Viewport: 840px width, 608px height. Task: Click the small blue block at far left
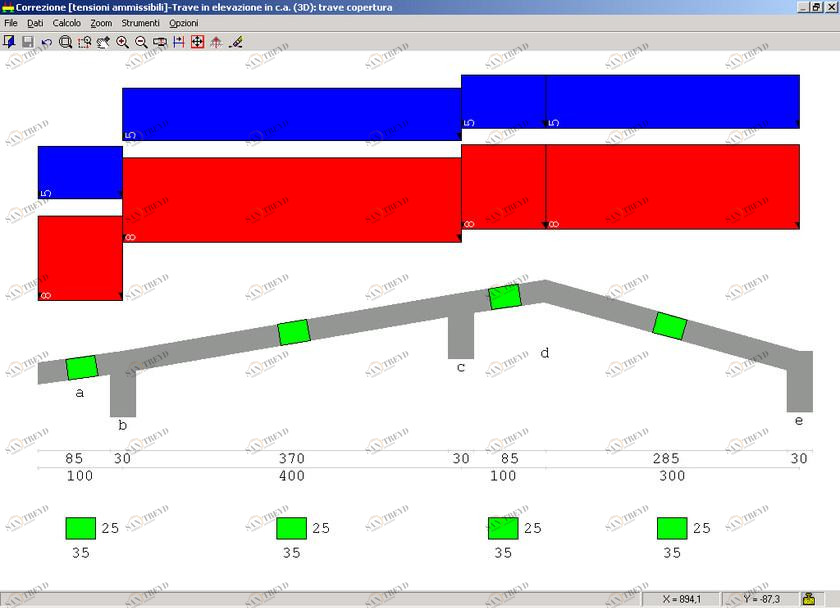click(x=80, y=172)
